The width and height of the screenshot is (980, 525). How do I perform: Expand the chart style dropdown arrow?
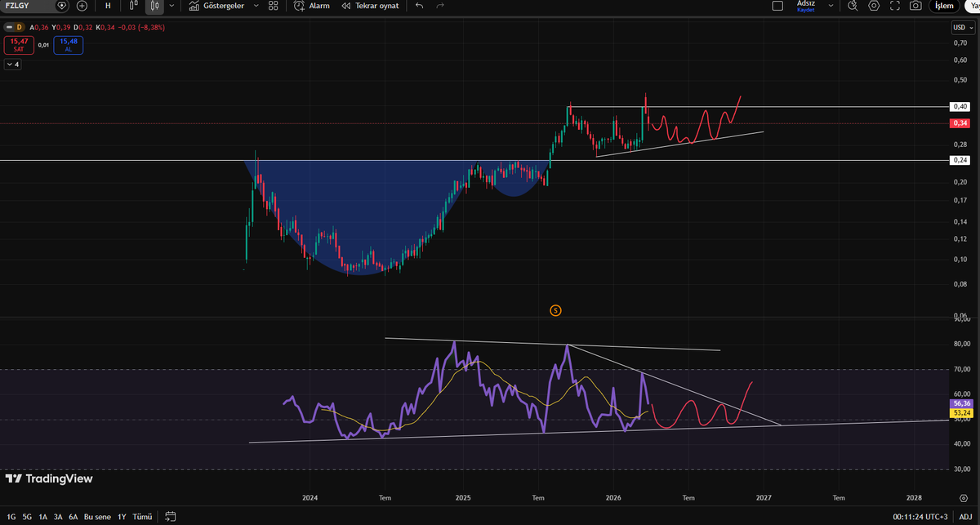click(171, 6)
